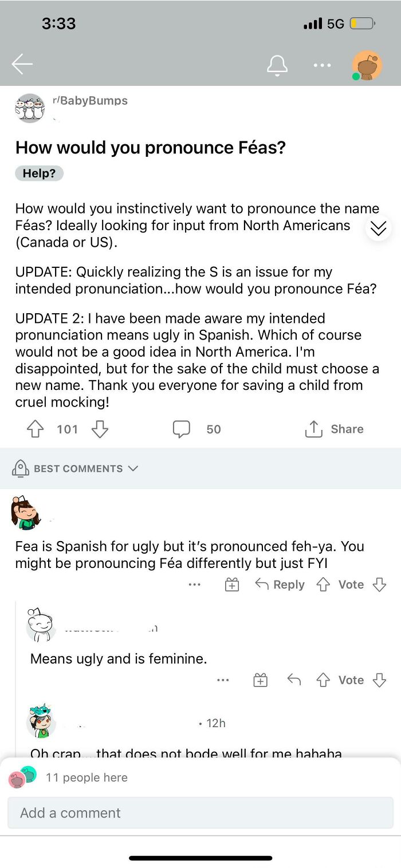Viewport: 401px width, 868px height.
Task: Reply to the feh-ya comment
Action: tap(280, 585)
